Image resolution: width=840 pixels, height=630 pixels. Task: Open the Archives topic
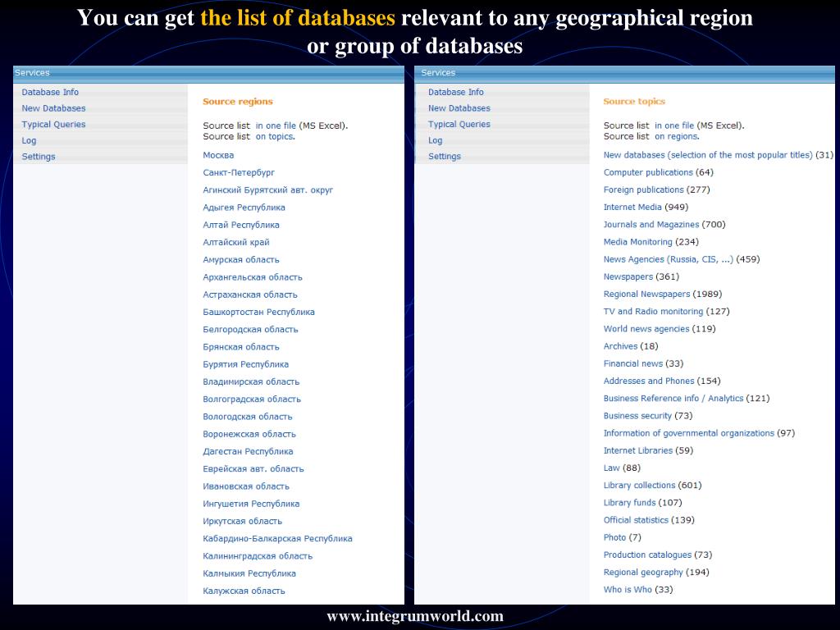(x=620, y=346)
